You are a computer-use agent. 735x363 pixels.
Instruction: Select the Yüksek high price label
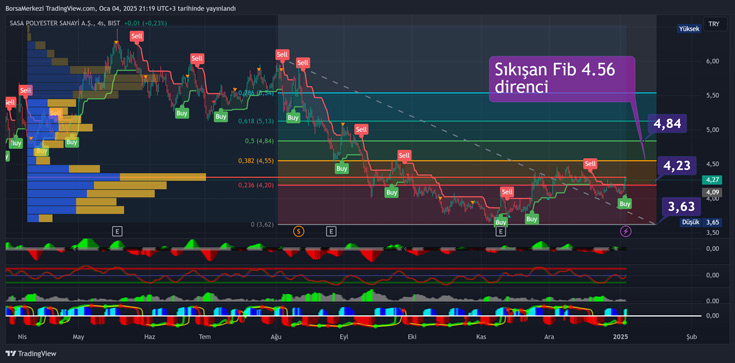pyautogui.click(x=689, y=29)
